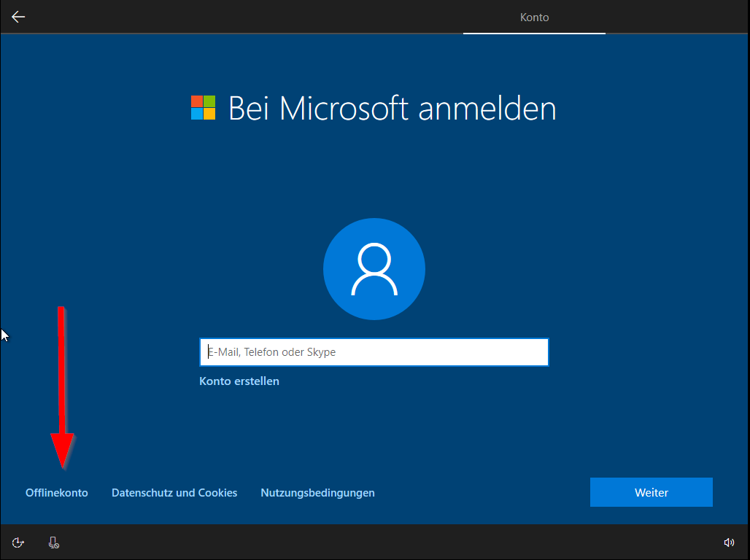Open the Konto erstellen link
Viewport: 750px width, 560px height.
[x=239, y=381]
